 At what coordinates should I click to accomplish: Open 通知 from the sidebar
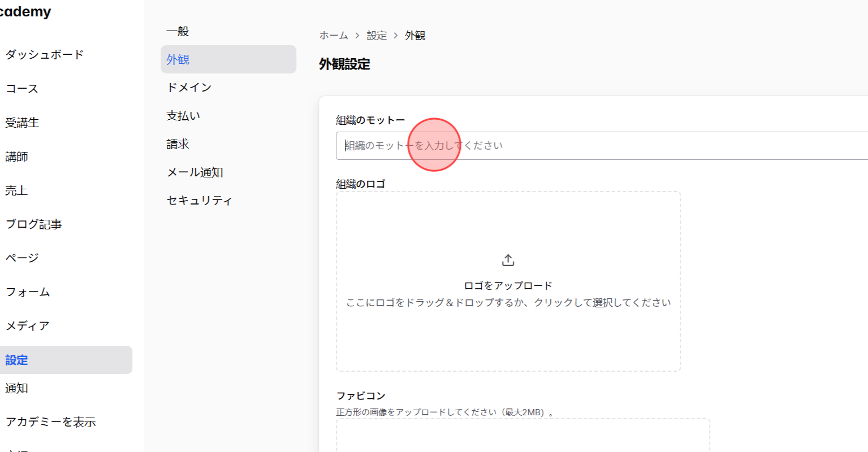click(x=16, y=388)
